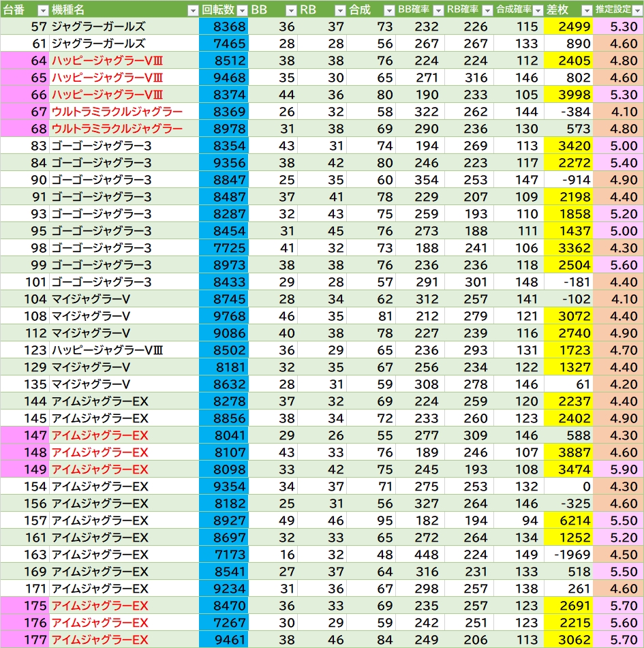This screenshot has width=644, height=648.
Task: Expand the 推定設定 filter dropdown
Action: pos(637,10)
